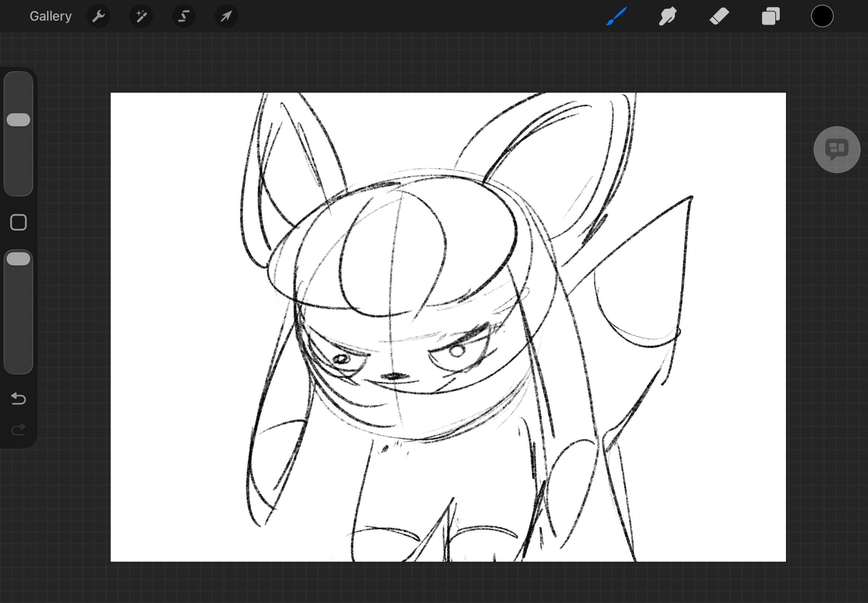
Task: Open the Adjustments magic wand menu
Action: [x=141, y=16]
